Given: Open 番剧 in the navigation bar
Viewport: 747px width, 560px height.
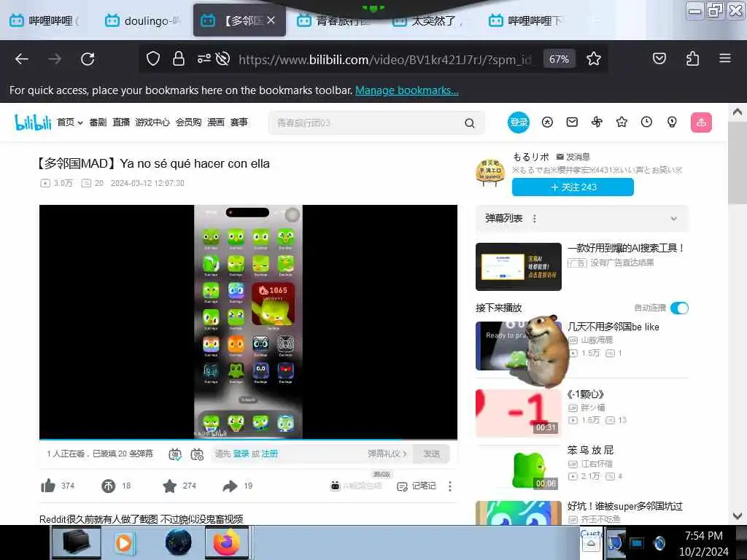Looking at the screenshot, I should point(98,122).
